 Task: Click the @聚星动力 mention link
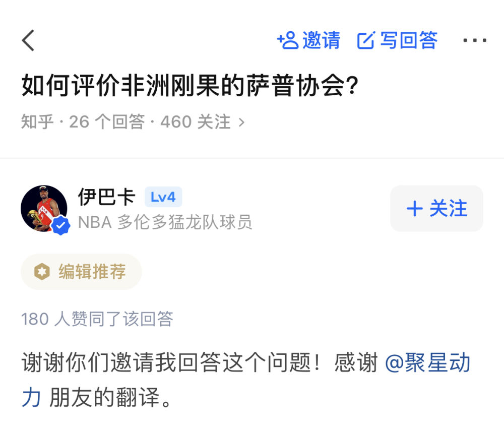(x=427, y=363)
